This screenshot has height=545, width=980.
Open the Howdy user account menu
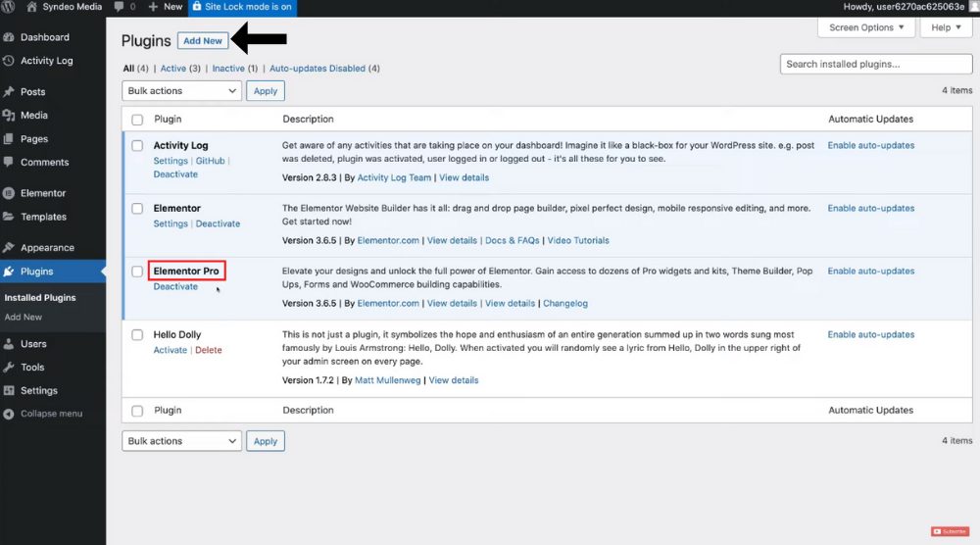(x=910, y=7)
